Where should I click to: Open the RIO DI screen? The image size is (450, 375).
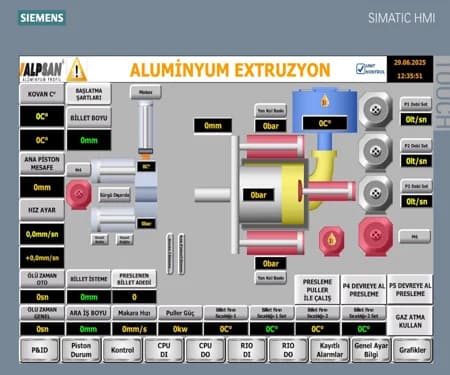tap(247, 350)
